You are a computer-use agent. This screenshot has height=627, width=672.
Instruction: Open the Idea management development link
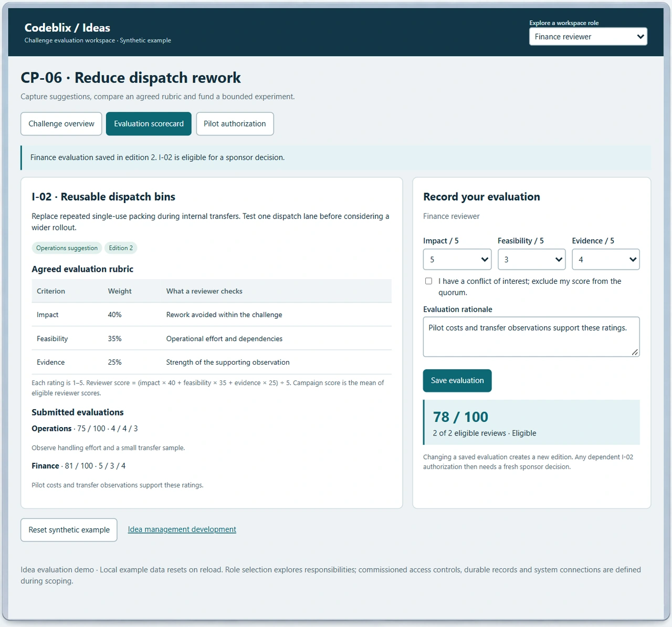182,529
